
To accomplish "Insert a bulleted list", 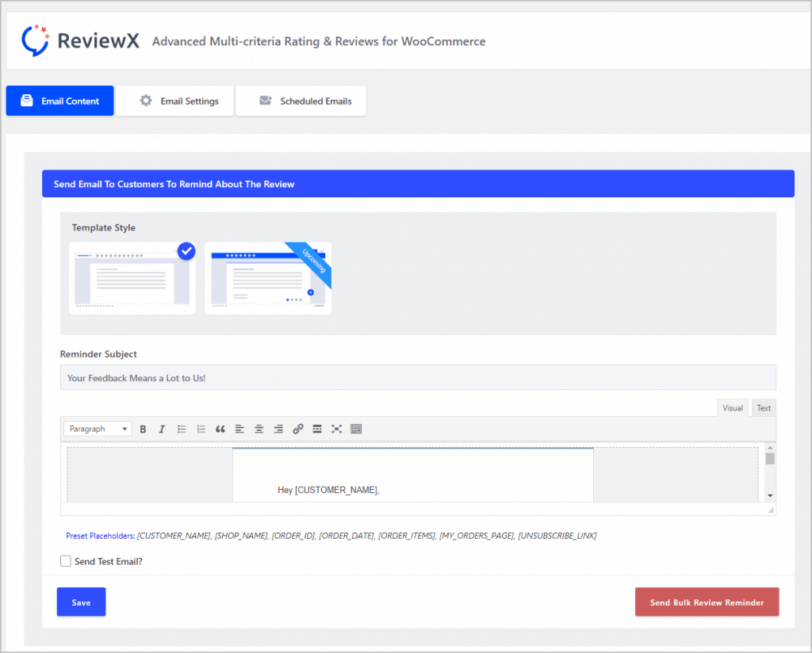I will coord(181,429).
